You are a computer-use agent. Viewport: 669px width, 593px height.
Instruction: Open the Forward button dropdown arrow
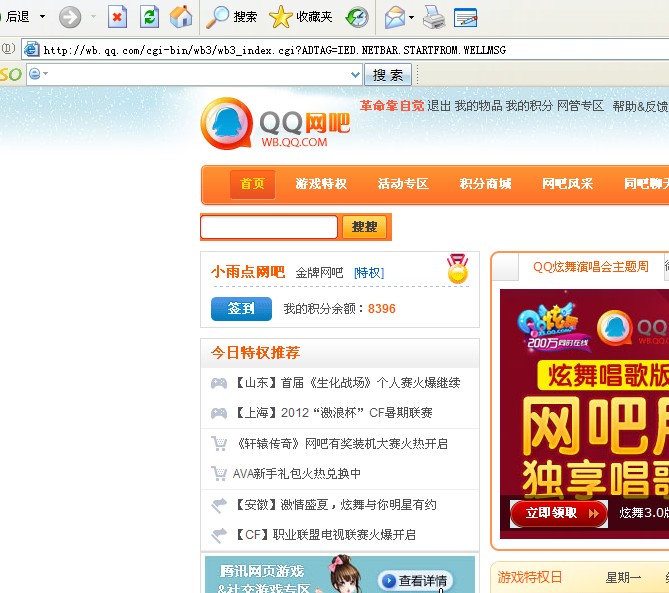pos(93,17)
